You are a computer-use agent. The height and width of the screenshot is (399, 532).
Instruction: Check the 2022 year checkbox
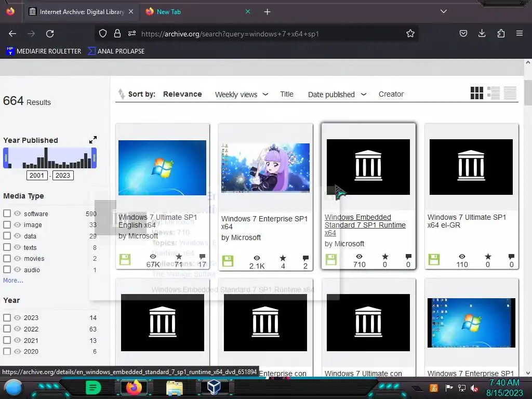[7, 329]
